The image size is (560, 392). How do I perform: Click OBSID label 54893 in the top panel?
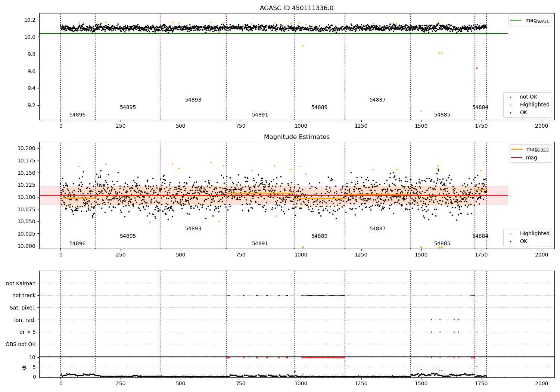(193, 100)
